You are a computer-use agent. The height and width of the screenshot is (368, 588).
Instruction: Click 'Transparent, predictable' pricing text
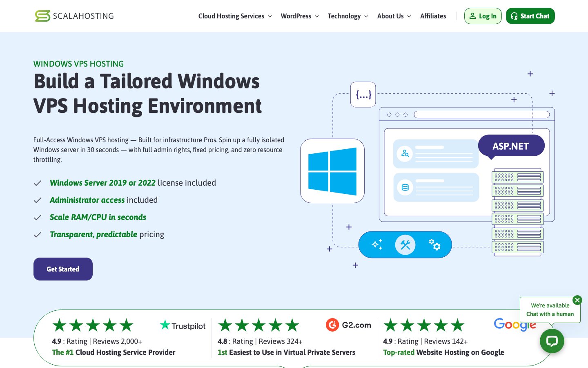[94, 234]
